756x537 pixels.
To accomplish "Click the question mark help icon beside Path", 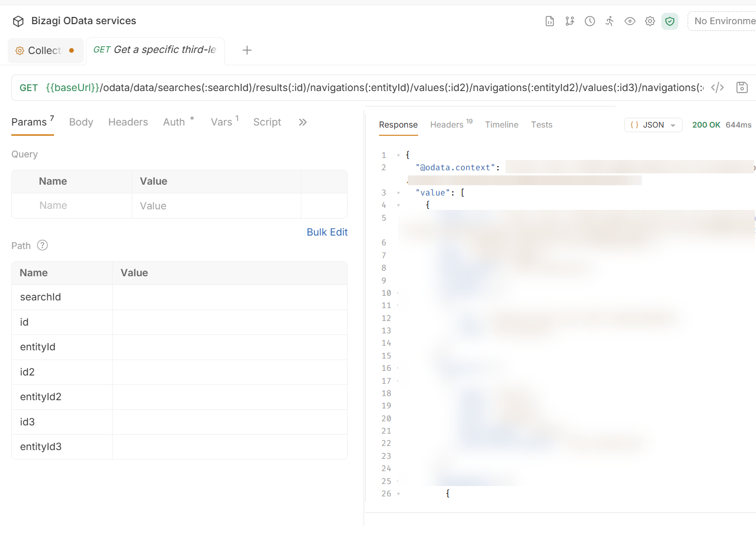I will [43, 245].
